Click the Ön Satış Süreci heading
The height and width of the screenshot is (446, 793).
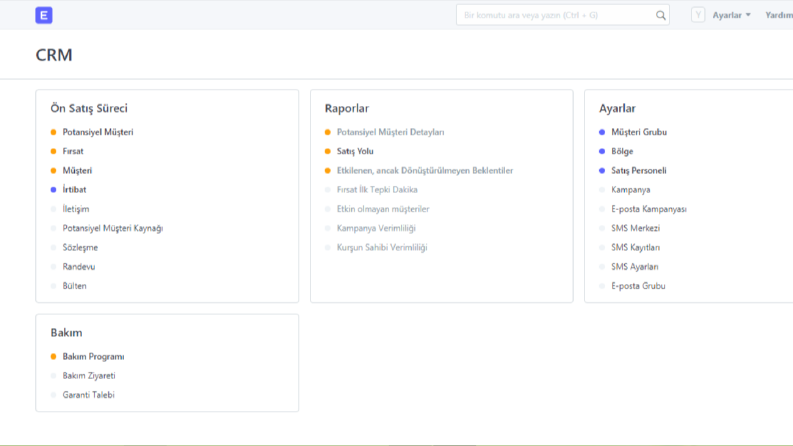[x=89, y=108]
